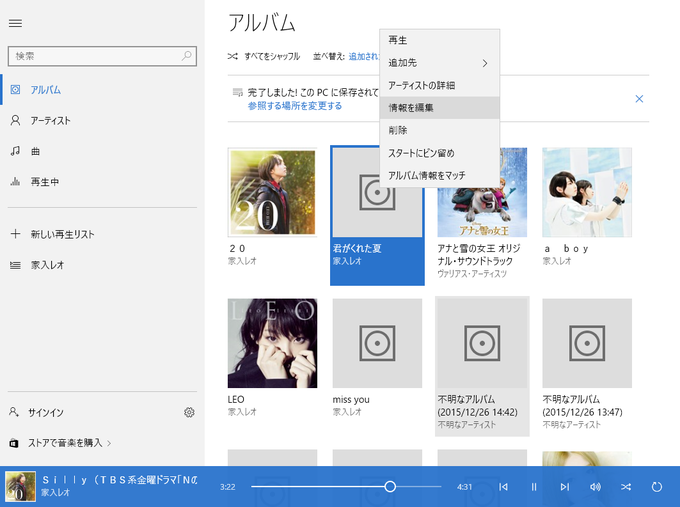Click the 4:31 total duration label
Screen dimensions: 680x507
pyautogui.click(x=464, y=487)
